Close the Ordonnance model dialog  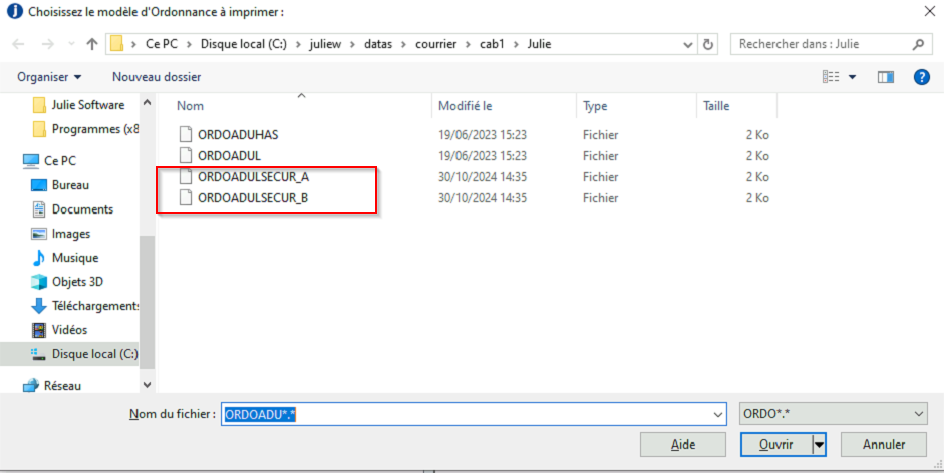click(x=930, y=11)
